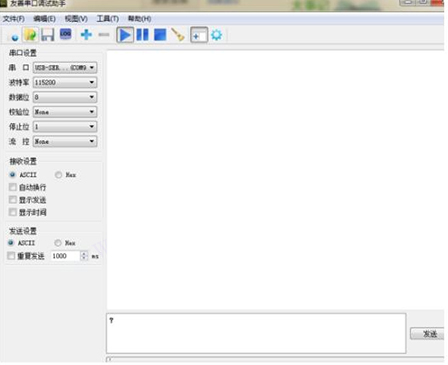Select ASCII radio under 接收设置
The height and width of the screenshot is (365, 448).
(13, 175)
